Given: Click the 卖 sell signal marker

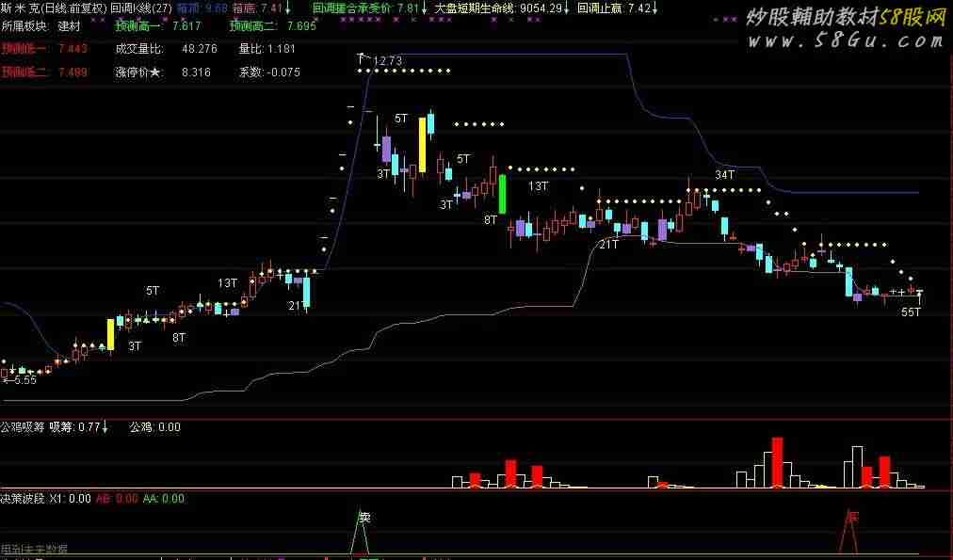Looking at the screenshot, I should click(x=364, y=518).
